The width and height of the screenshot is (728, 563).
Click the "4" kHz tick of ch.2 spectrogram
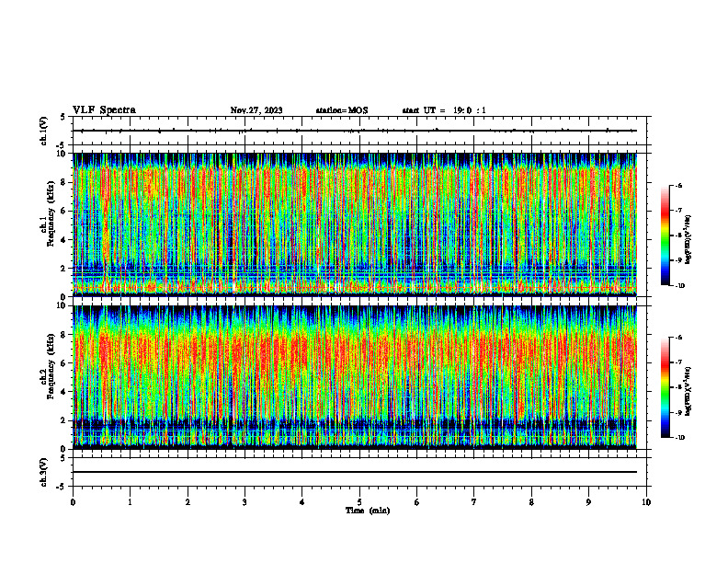pos(63,392)
